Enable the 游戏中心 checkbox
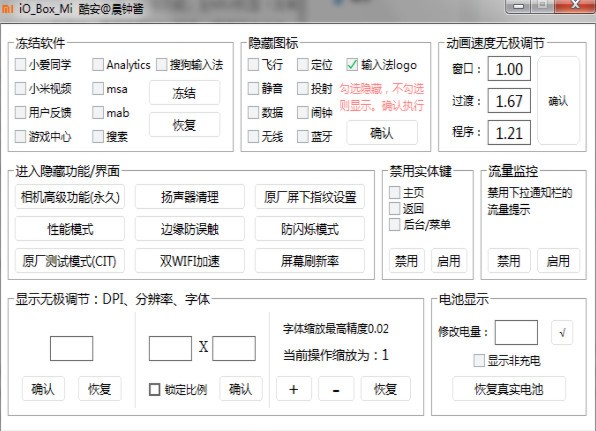The image size is (596, 431). tap(20, 136)
